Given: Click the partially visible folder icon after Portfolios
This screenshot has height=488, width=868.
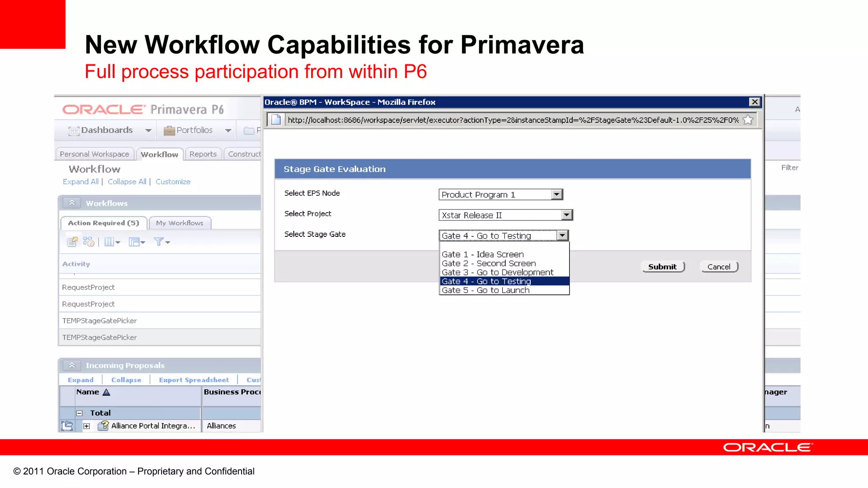Looking at the screenshot, I should (x=249, y=130).
